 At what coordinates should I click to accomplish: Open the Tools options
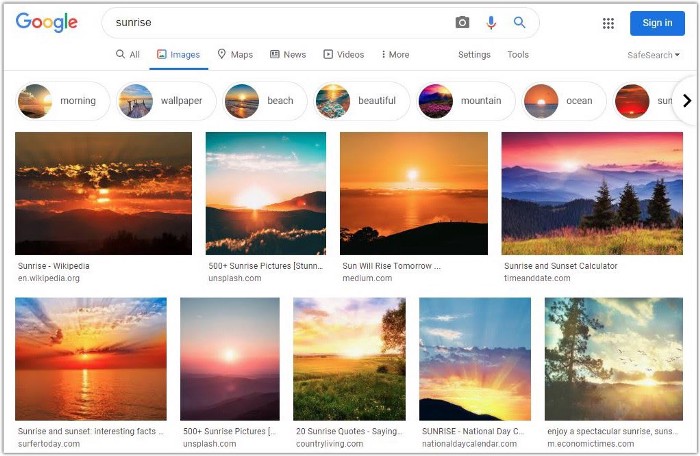518,55
